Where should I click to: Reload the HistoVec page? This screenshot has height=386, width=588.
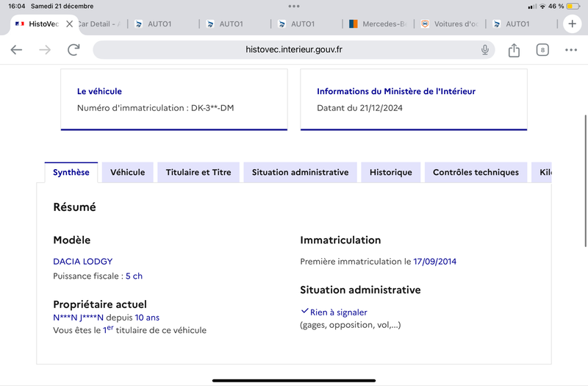74,49
